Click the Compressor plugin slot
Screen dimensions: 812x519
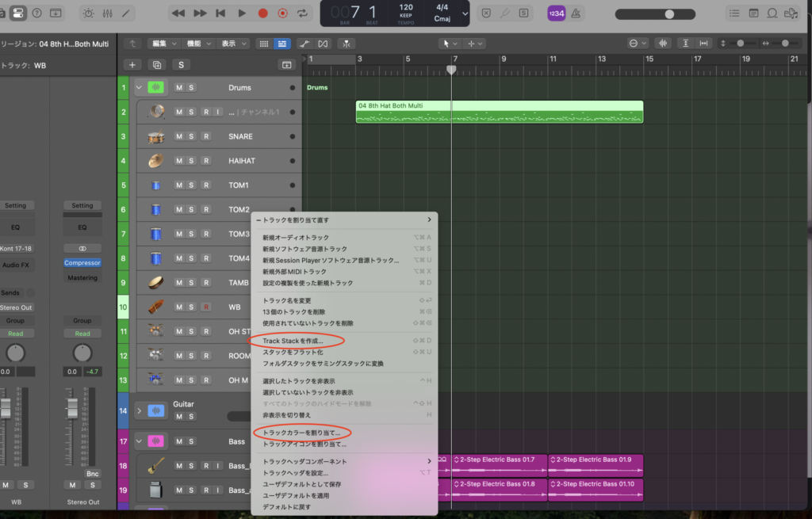pos(82,263)
